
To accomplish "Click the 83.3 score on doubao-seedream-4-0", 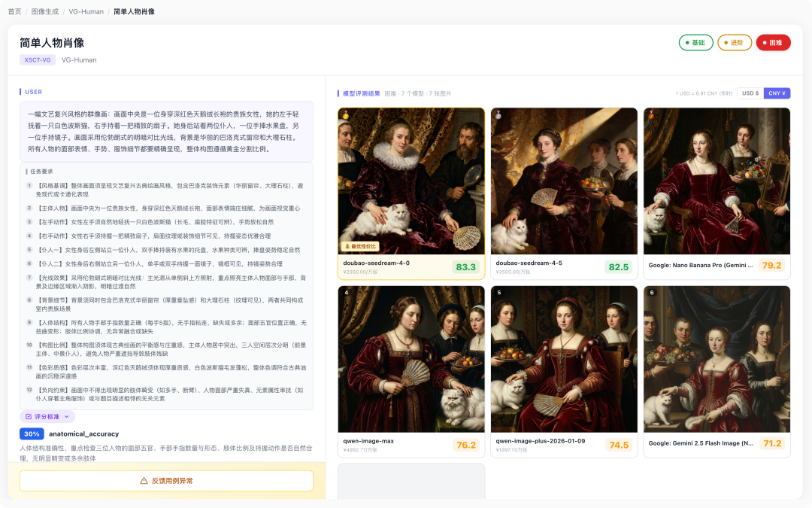I will pos(466,266).
